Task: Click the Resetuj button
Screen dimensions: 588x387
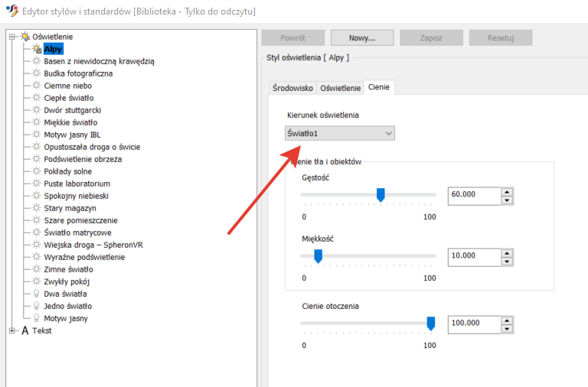Action: click(x=501, y=37)
